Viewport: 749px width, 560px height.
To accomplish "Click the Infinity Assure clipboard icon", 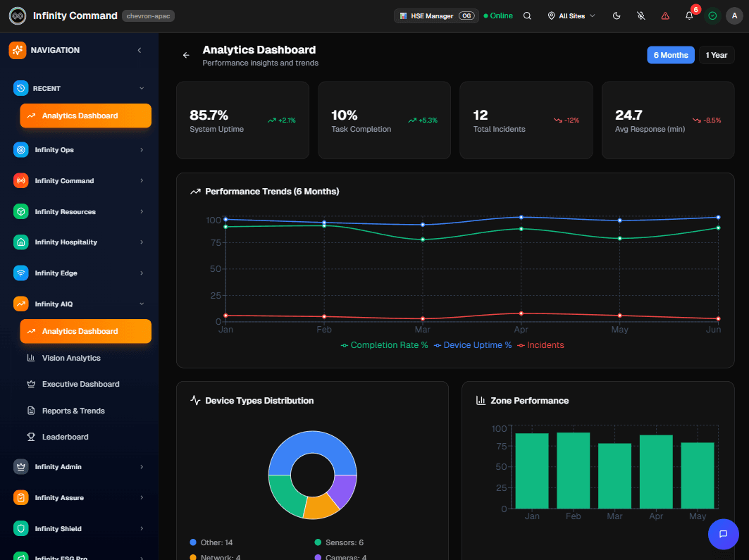I will coord(21,498).
